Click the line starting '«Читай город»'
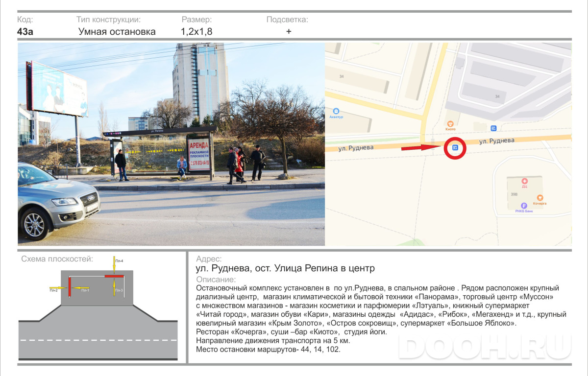 pos(381,314)
